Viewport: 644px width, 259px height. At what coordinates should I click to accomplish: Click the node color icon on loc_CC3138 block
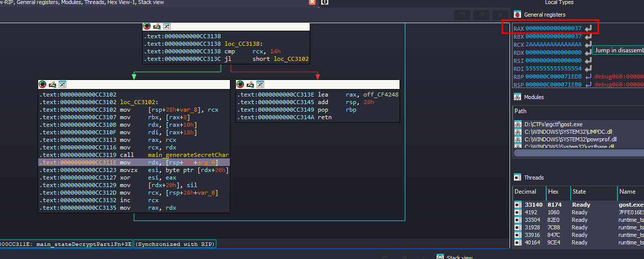(x=147, y=26)
